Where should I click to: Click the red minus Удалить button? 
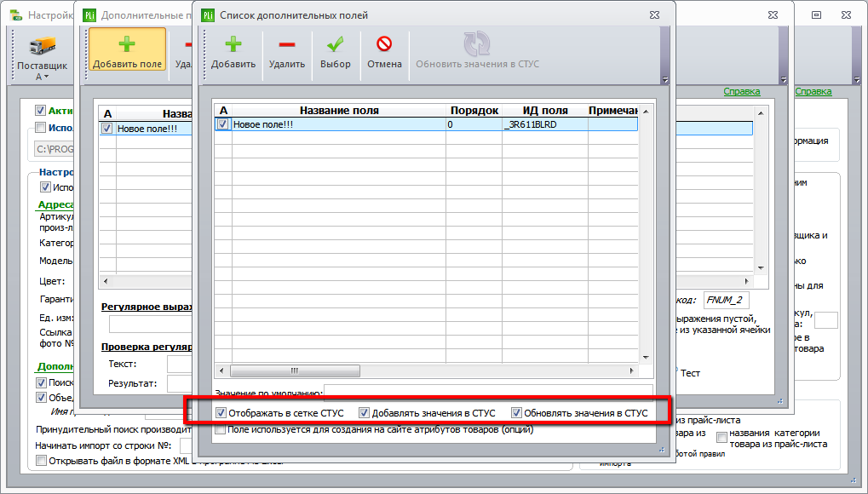coord(287,53)
